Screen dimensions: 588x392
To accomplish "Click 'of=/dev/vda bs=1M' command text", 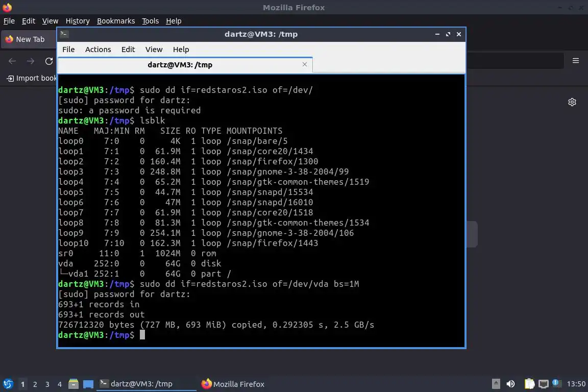I will [316, 284].
